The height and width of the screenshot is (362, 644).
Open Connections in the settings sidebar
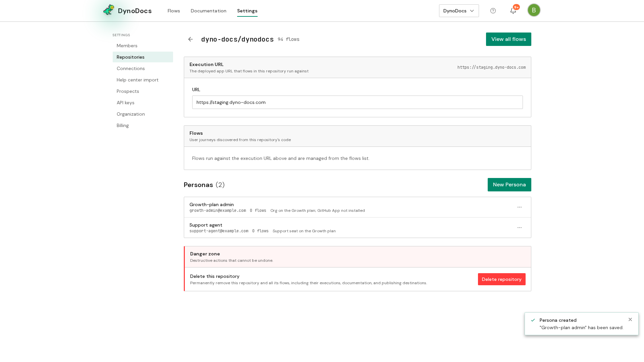coord(143,68)
